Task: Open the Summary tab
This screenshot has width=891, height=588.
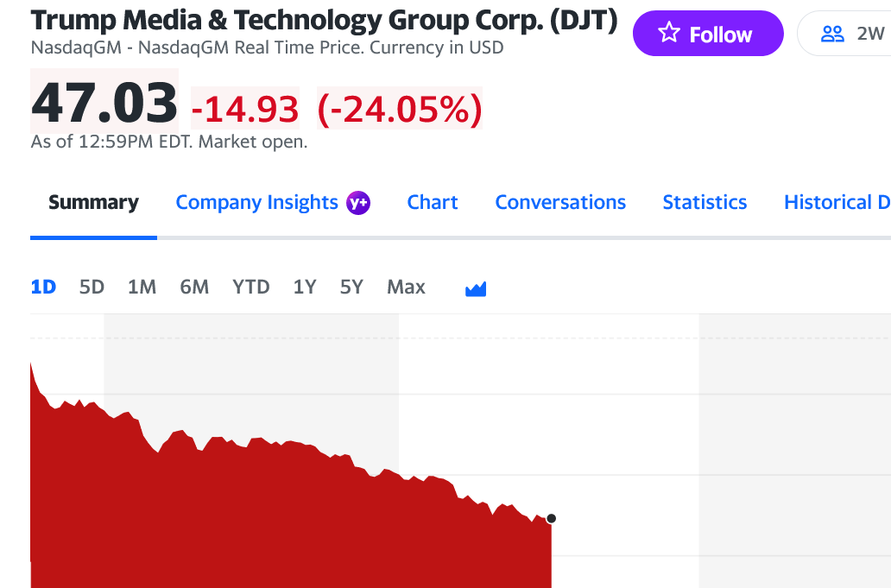Action: (93, 203)
